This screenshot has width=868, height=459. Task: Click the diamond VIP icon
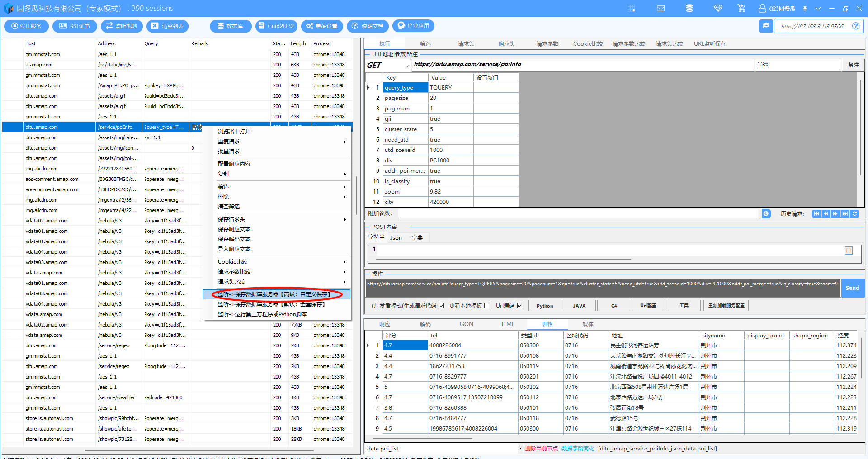point(718,8)
